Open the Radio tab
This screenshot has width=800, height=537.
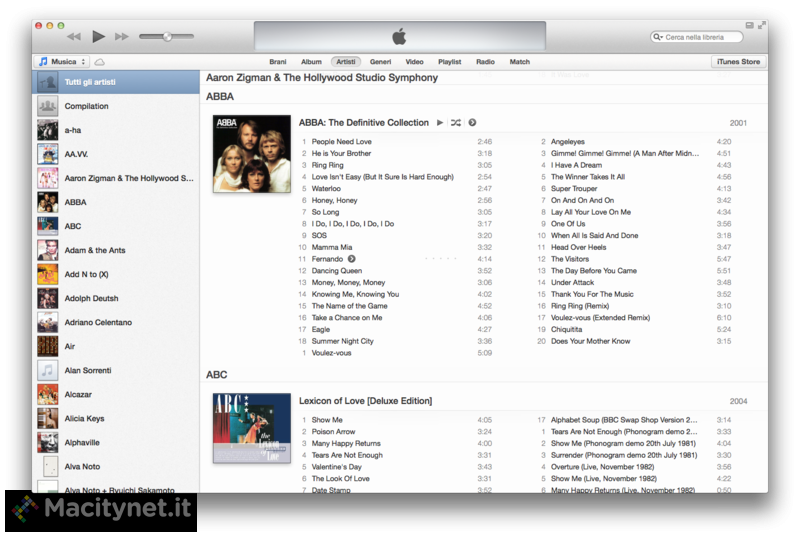(485, 62)
